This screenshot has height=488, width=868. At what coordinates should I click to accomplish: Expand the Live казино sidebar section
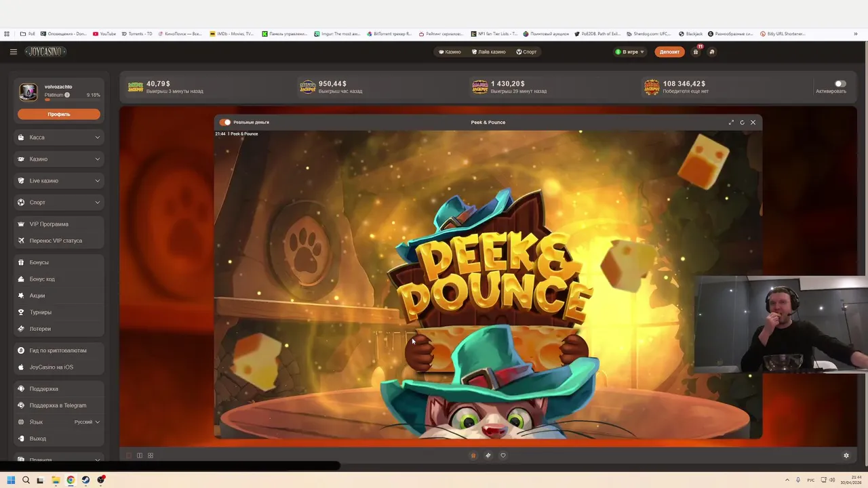pyautogui.click(x=59, y=181)
